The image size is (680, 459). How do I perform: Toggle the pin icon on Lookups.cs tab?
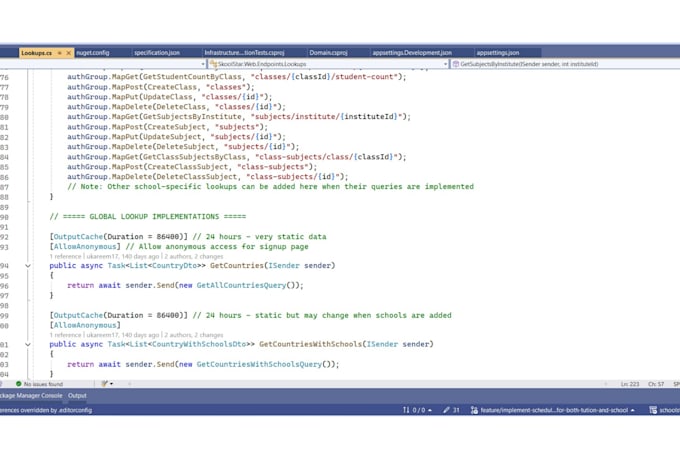pos(60,53)
